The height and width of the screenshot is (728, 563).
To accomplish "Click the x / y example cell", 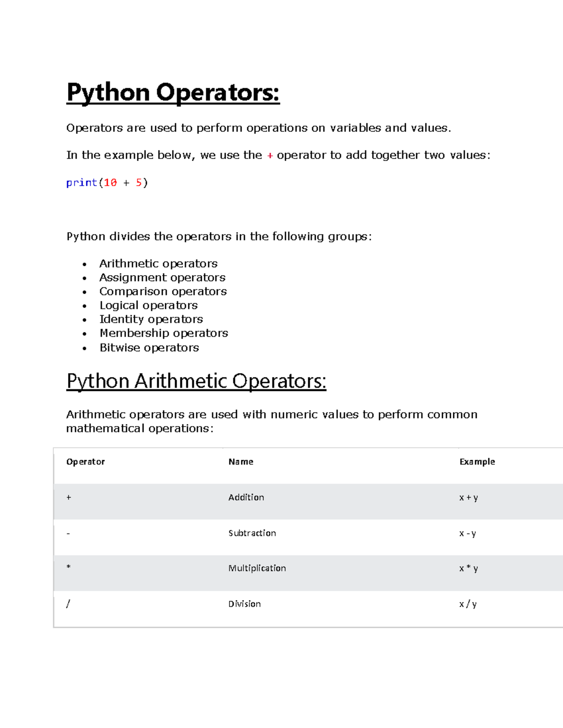I will (x=467, y=604).
